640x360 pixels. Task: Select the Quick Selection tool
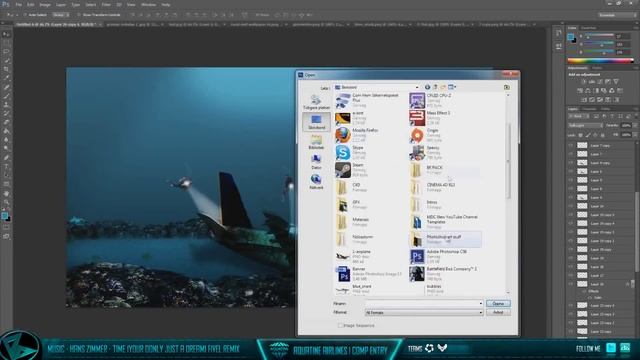(6, 60)
